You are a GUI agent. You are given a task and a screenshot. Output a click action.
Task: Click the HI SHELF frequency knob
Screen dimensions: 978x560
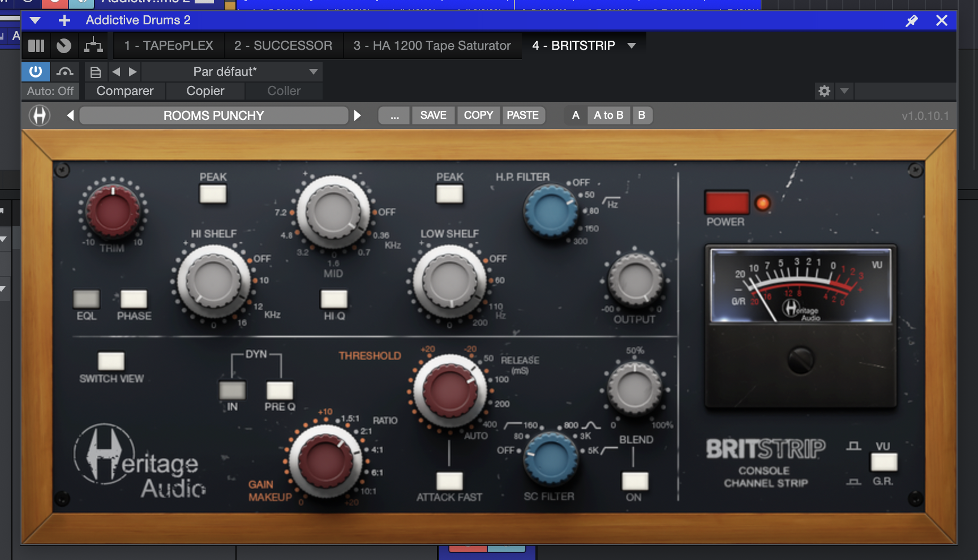click(x=213, y=281)
